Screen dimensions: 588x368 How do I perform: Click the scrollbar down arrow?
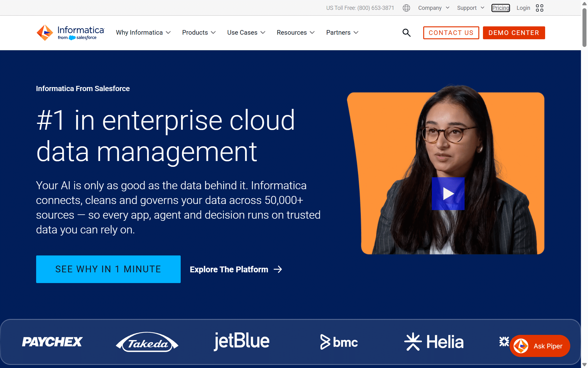[584, 364]
